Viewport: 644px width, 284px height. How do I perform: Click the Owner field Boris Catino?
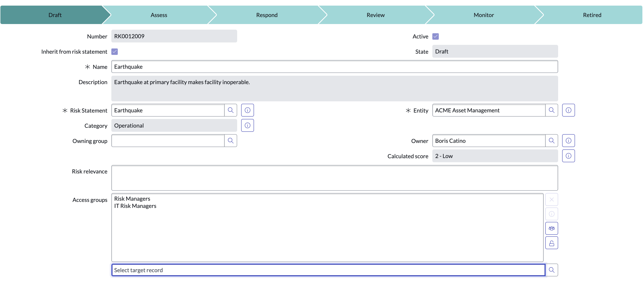(489, 141)
